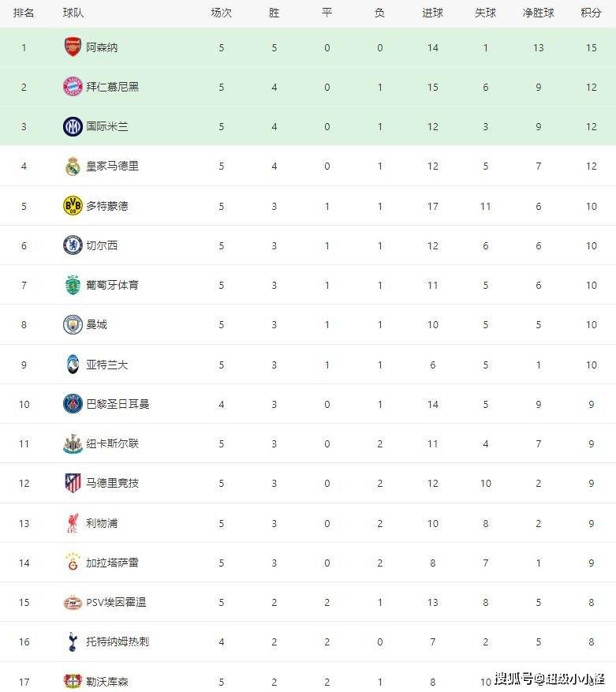Click the Inter Milan club logo
The width and height of the screenshot is (616, 692).
pos(73,126)
